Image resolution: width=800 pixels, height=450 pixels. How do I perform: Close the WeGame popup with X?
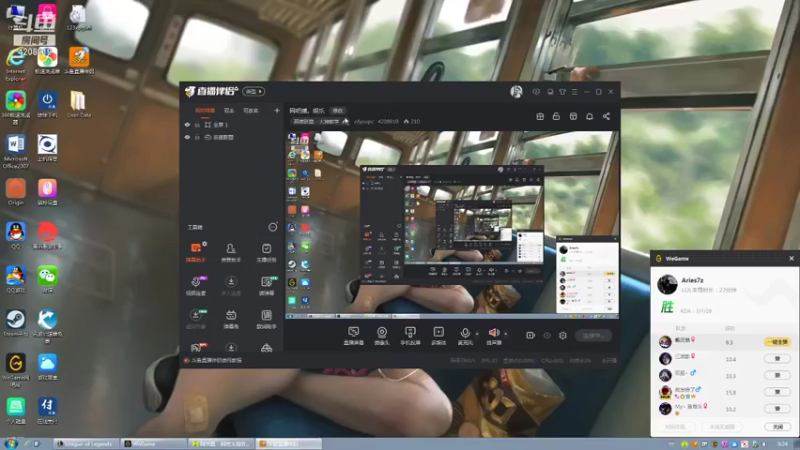[791, 259]
